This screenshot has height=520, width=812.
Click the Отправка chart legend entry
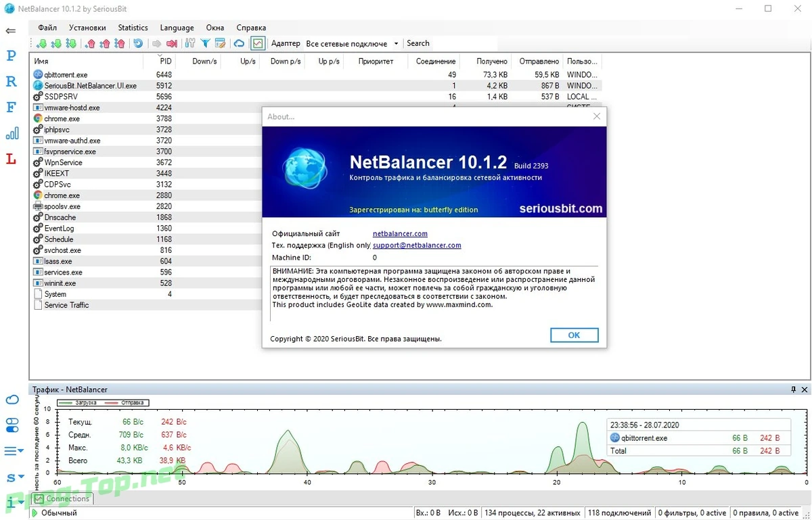point(125,402)
